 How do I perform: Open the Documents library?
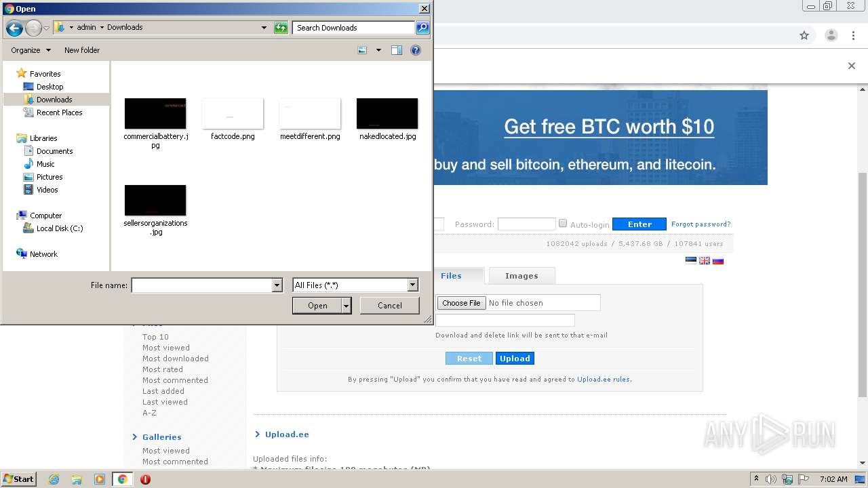pyautogui.click(x=54, y=151)
